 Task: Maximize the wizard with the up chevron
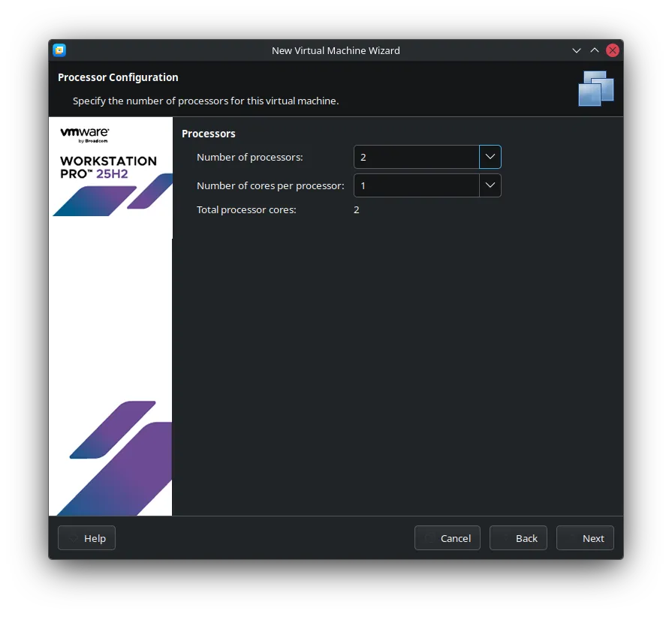595,50
